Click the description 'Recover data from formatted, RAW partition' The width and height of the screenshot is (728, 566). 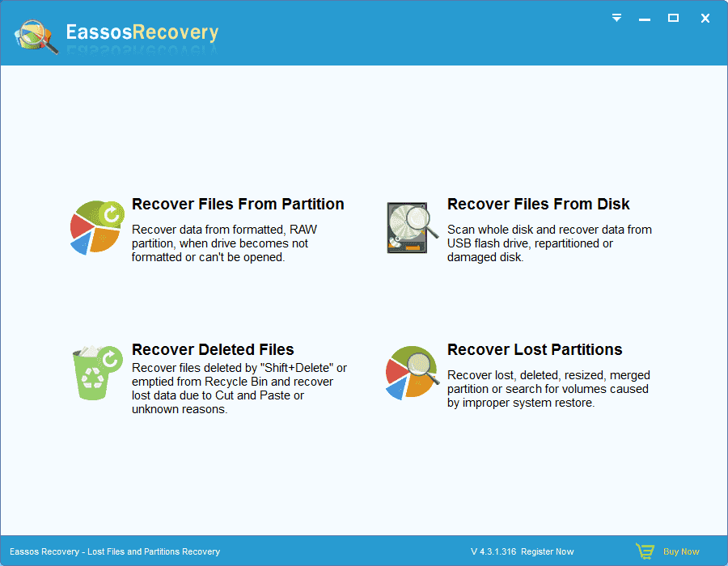click(224, 243)
